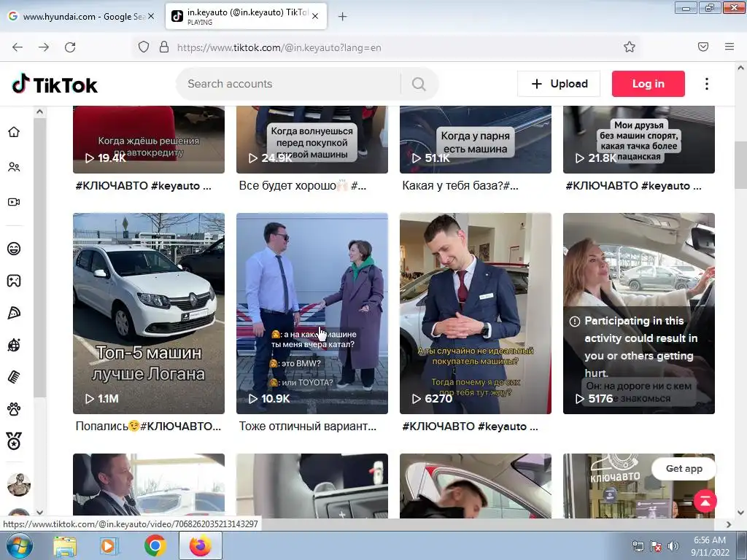Click horizontal scrollbar right arrow

point(729,524)
